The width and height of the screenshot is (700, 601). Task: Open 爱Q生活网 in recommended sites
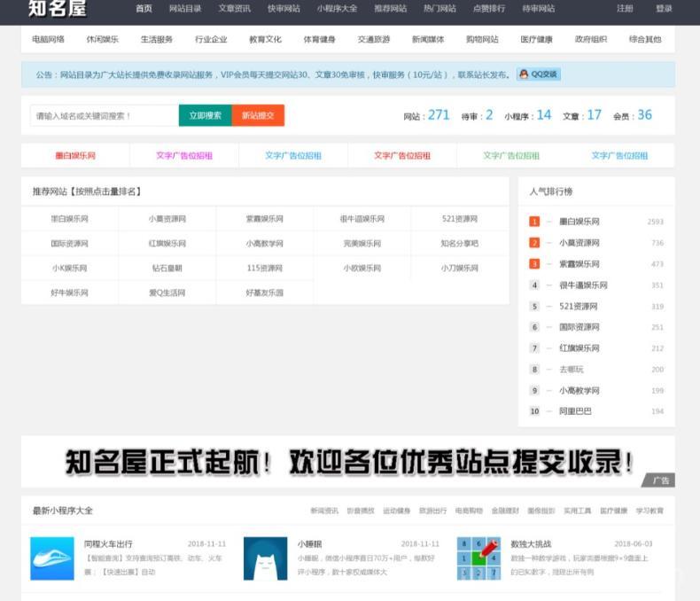click(x=167, y=293)
